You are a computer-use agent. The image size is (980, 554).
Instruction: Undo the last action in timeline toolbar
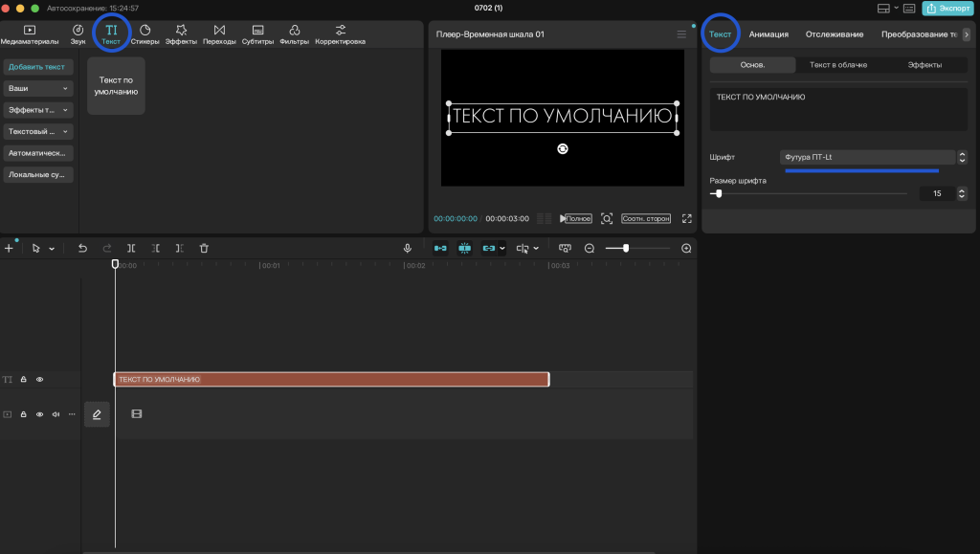pos(82,248)
